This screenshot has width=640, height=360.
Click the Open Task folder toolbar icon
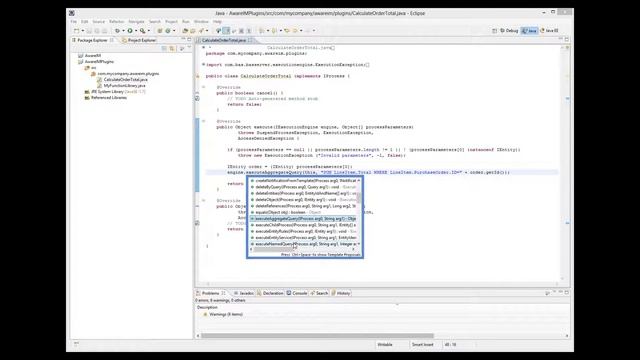[193, 31]
